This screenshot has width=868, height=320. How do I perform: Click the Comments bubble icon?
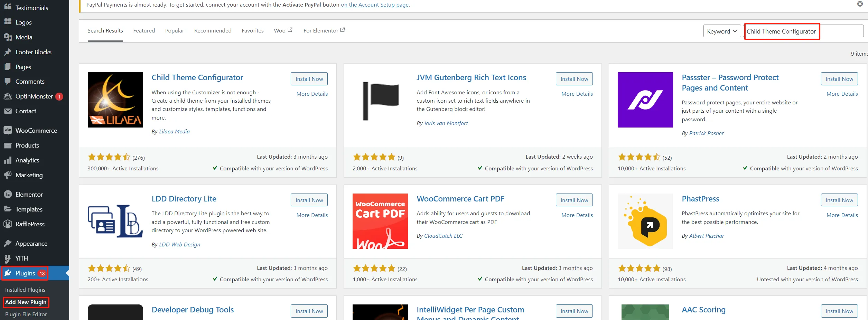tap(8, 82)
